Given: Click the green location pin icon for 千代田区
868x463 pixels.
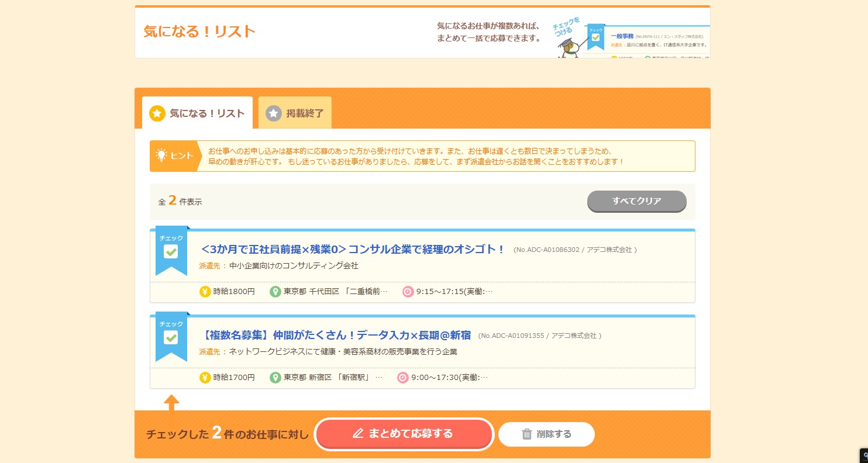Looking at the screenshot, I should pos(275,291).
